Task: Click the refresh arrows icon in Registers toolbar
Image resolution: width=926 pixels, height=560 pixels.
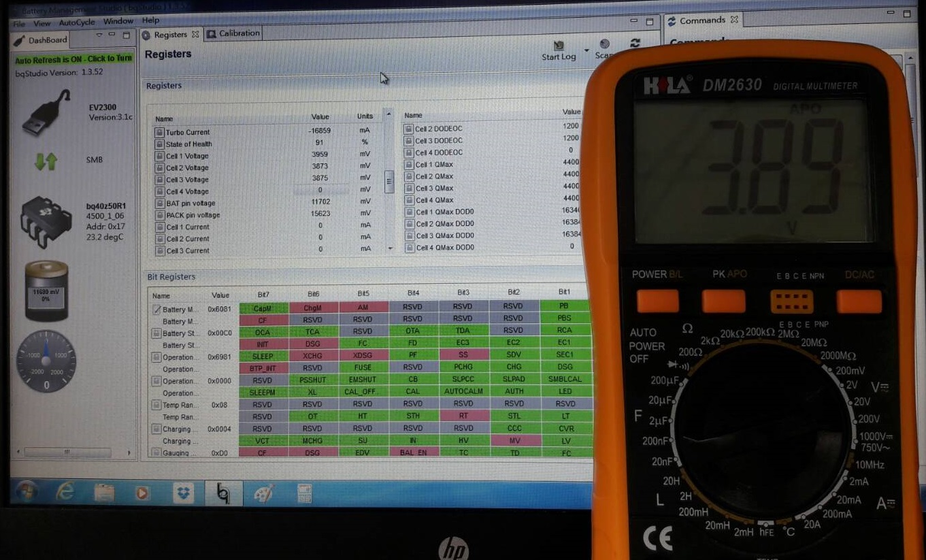Action: 635,43
